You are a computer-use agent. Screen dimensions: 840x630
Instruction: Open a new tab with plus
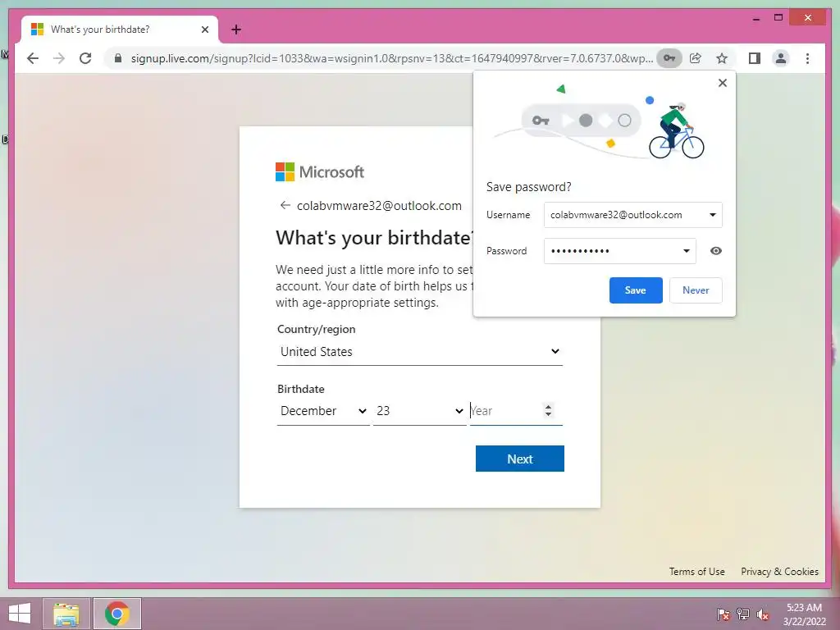click(x=236, y=30)
